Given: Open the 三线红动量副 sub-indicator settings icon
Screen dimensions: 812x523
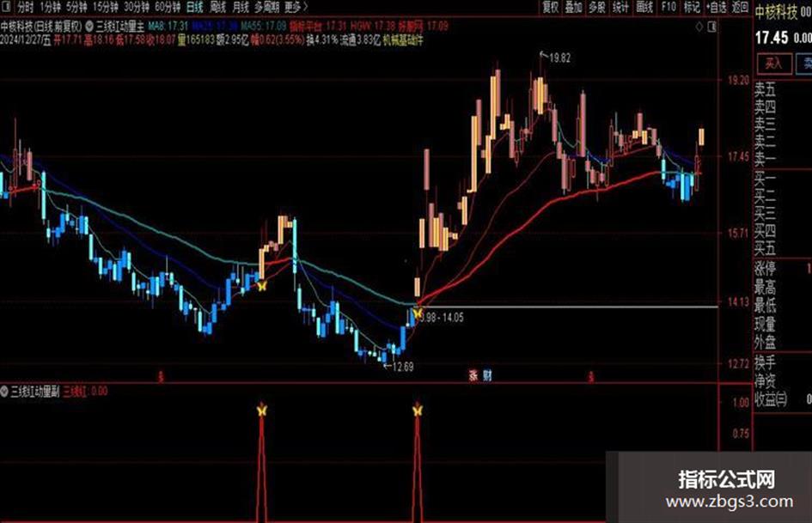Looking at the screenshot, I should pyautogui.click(x=4, y=392).
